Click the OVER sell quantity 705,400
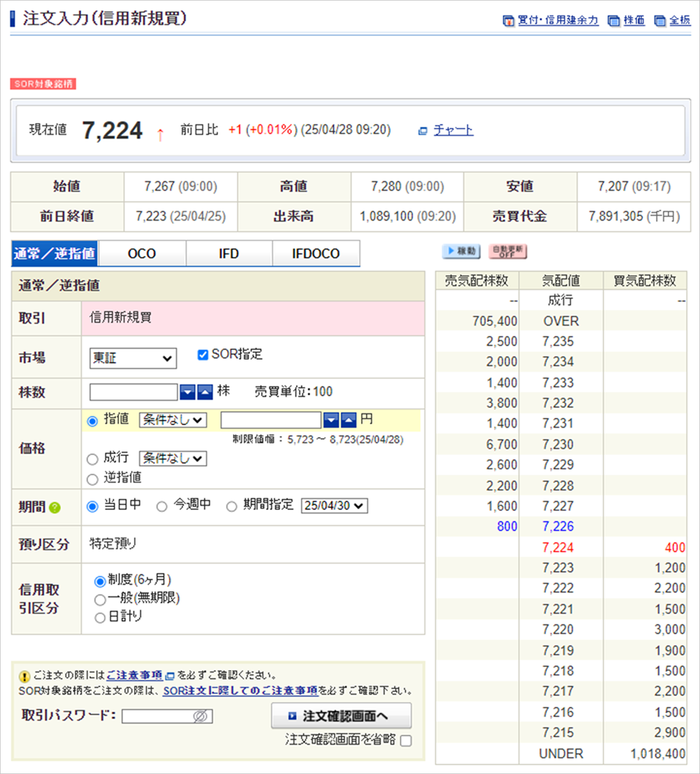 click(x=495, y=321)
